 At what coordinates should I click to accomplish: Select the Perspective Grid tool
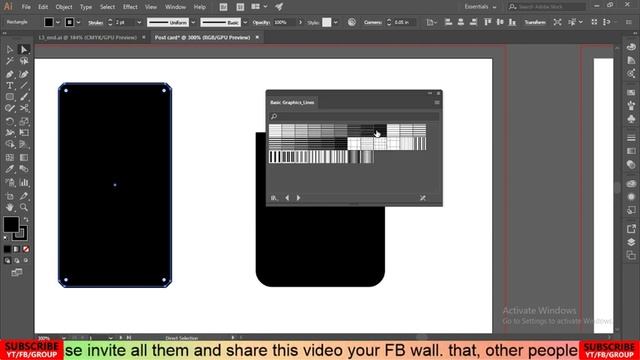click(x=24, y=144)
